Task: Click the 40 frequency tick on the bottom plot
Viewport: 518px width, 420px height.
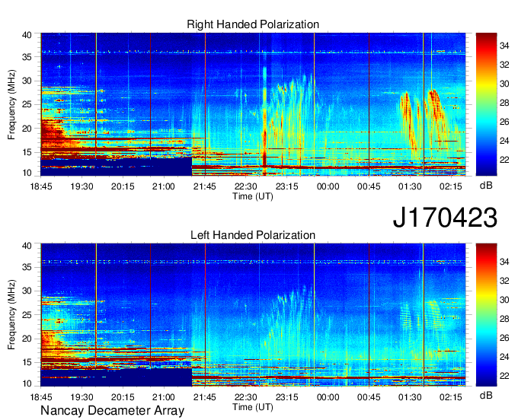Action: [x=27, y=245]
